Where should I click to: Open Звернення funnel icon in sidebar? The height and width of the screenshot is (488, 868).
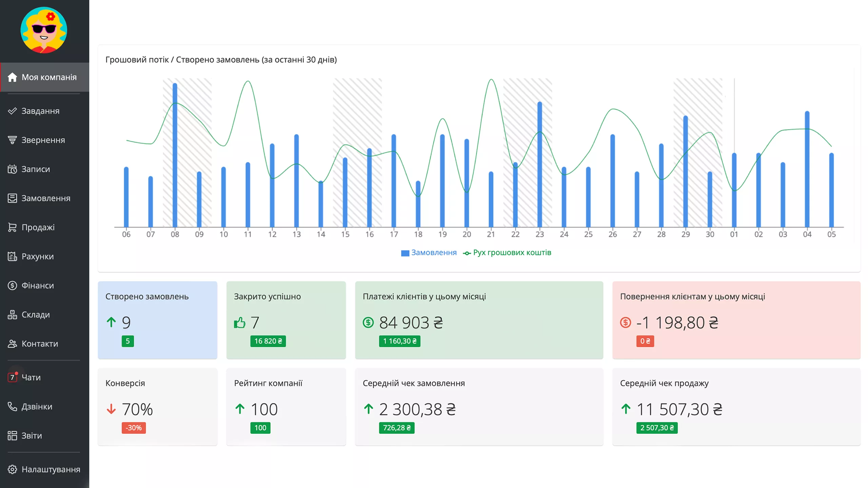coord(12,140)
